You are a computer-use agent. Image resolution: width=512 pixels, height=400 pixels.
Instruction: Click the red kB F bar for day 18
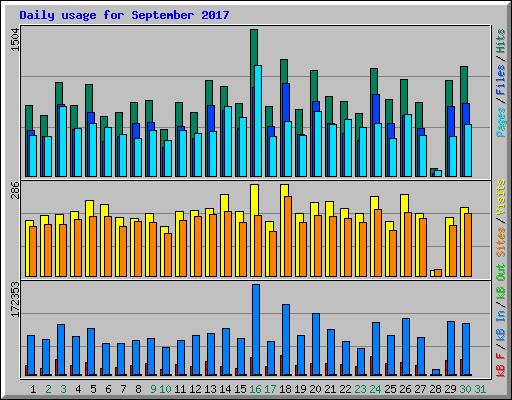click(281, 365)
